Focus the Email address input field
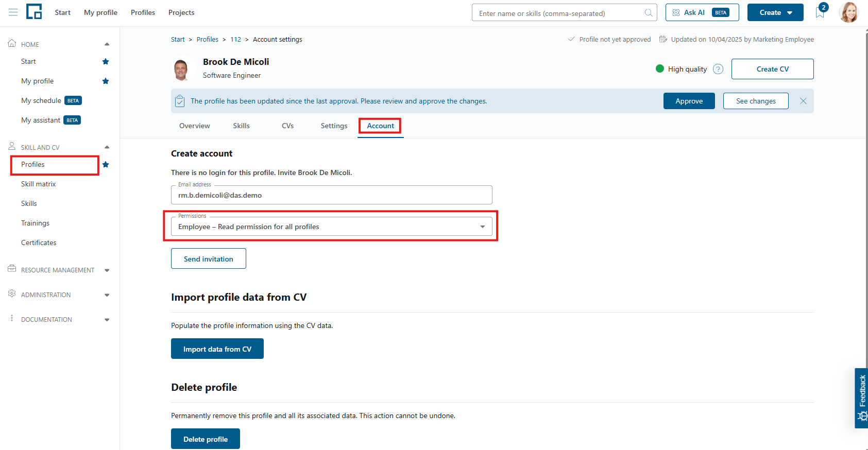The width and height of the screenshot is (868, 450). point(332,195)
